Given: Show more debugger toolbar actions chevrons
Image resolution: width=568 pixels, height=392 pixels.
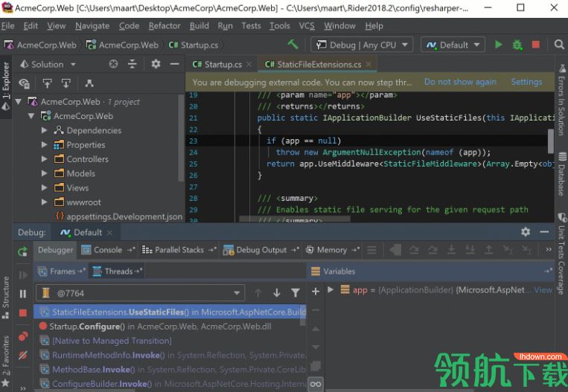Looking at the screenshot, I should (x=549, y=249).
